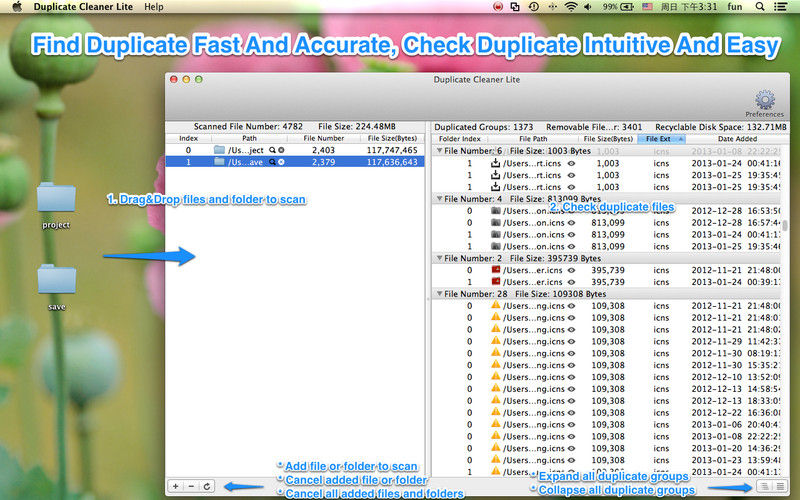Toggle eye preview for icns row dated 2013-01-24 00:41:1
The image size is (800, 500).
click(571, 164)
